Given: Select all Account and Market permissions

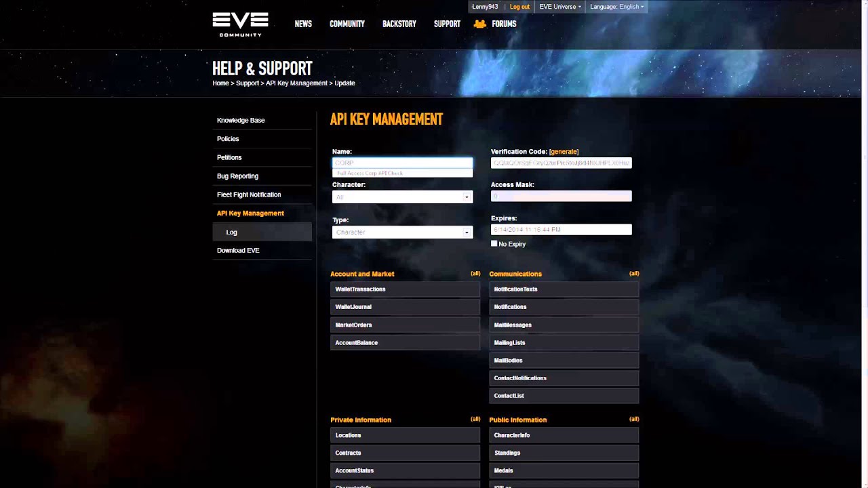Looking at the screenshot, I should point(475,274).
